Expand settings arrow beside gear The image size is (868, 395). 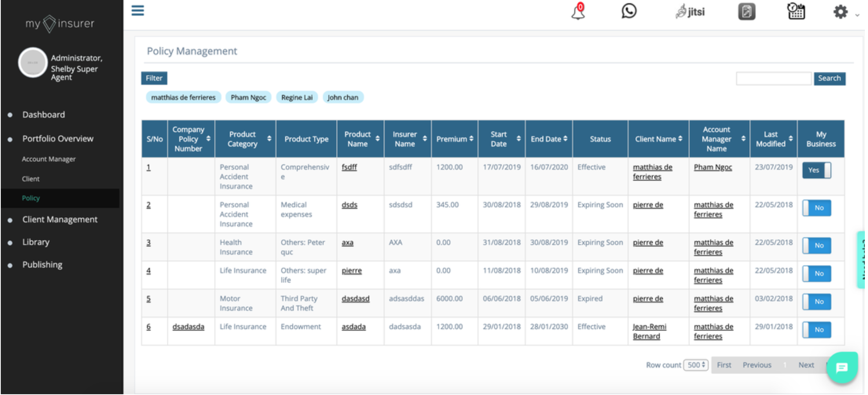click(x=857, y=15)
